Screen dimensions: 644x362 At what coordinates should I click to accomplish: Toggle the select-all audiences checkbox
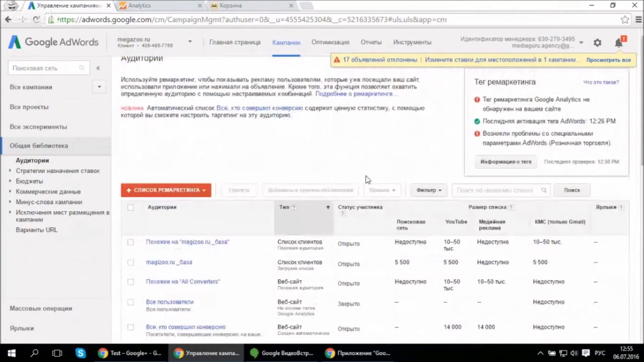point(131,207)
